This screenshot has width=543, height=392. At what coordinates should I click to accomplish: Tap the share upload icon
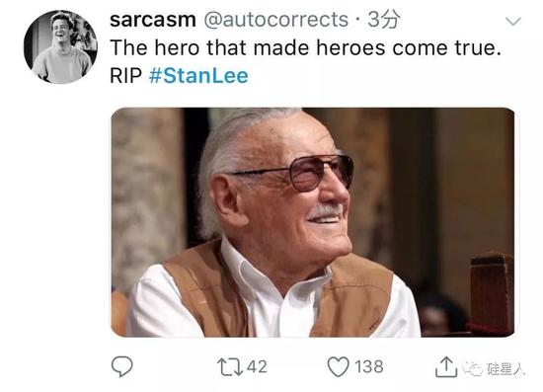tap(446, 366)
